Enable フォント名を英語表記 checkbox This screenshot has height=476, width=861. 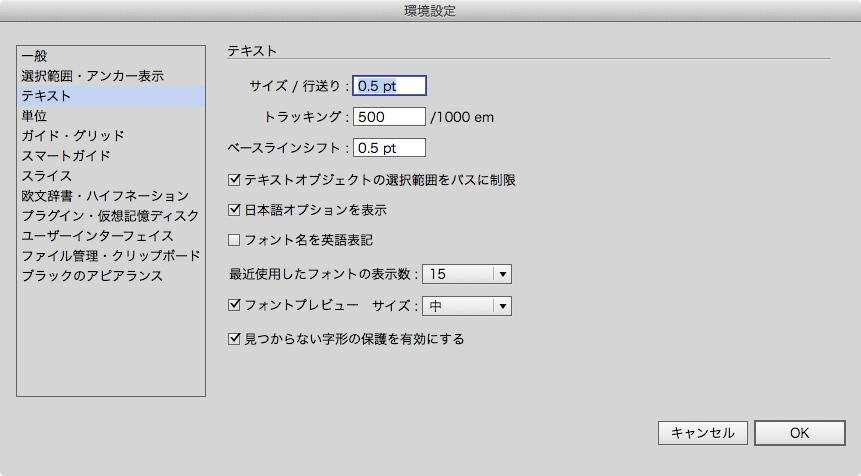pyautogui.click(x=235, y=240)
